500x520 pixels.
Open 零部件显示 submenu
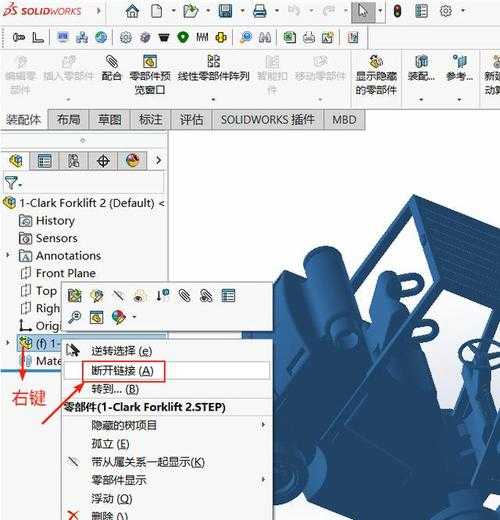pyautogui.click(x=167, y=480)
